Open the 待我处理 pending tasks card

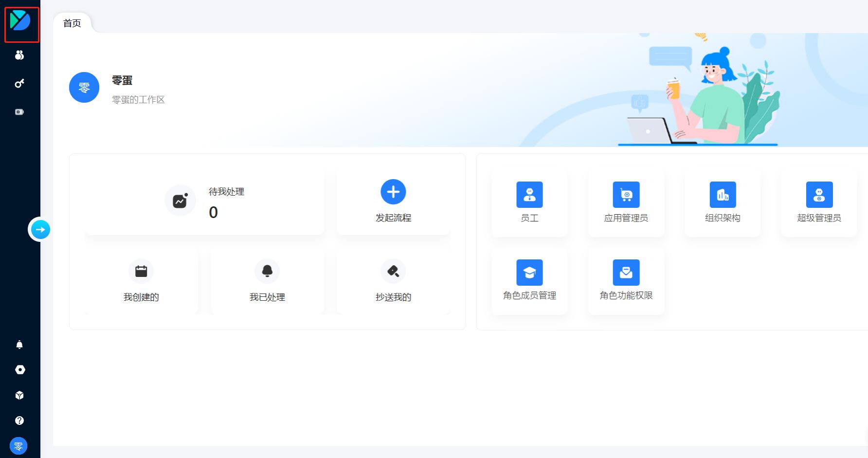pos(204,202)
